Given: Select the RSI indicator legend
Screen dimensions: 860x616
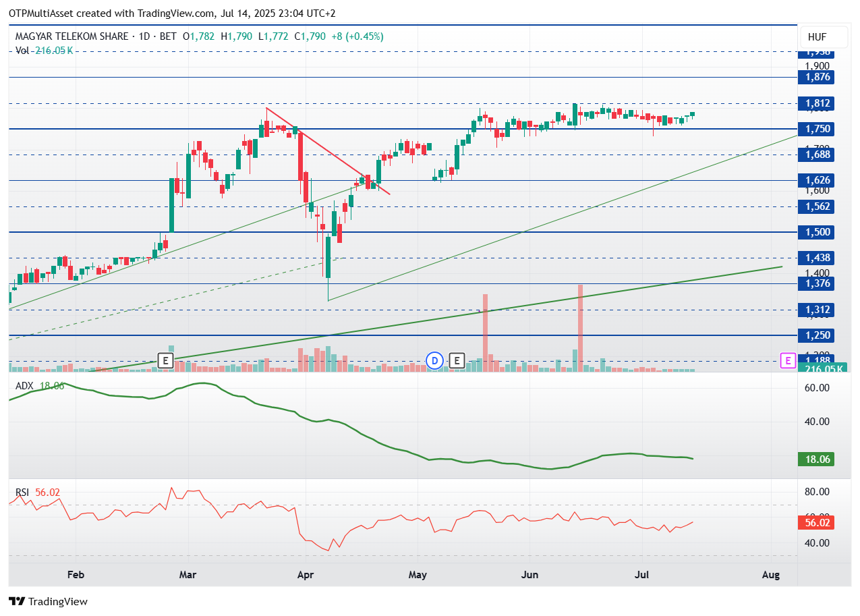Looking at the screenshot, I should coord(38,493).
